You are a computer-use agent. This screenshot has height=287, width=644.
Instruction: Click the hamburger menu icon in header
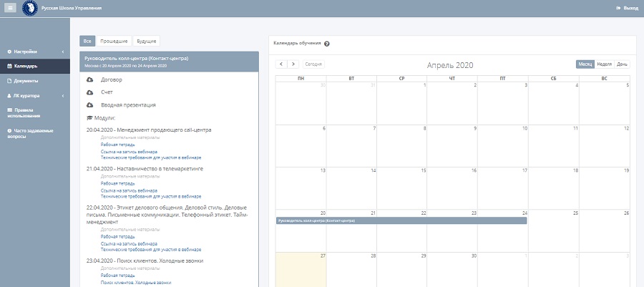pyautogui.click(x=11, y=8)
